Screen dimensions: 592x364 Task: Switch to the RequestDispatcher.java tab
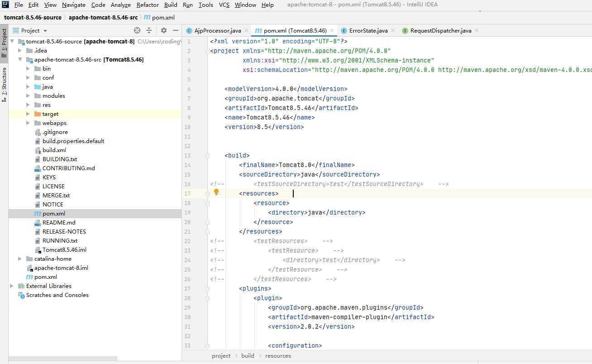point(440,30)
